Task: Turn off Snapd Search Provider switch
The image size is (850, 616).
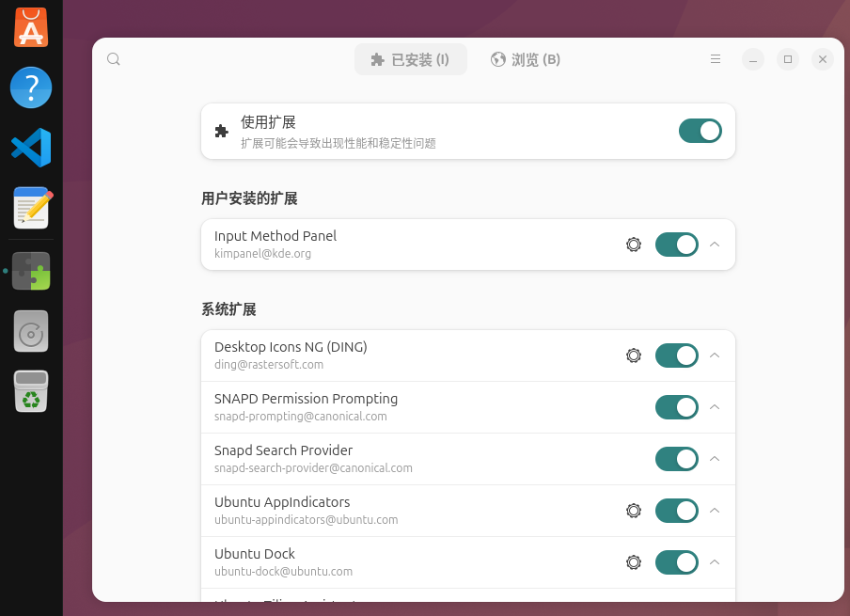Action: (677, 459)
